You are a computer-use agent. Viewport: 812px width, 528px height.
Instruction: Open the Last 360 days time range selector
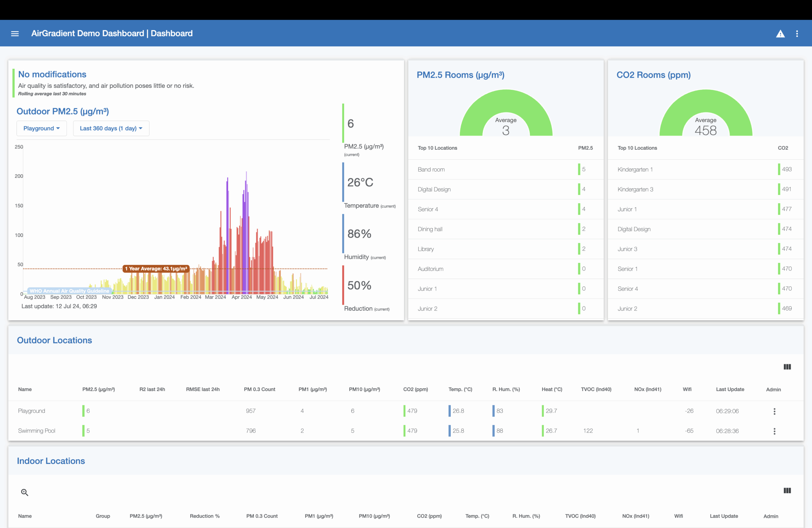111,128
